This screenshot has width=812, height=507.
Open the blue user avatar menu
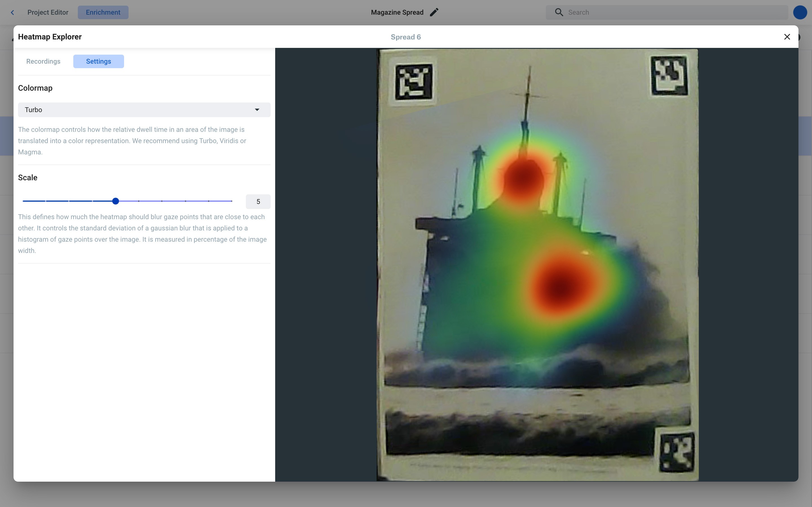point(800,12)
